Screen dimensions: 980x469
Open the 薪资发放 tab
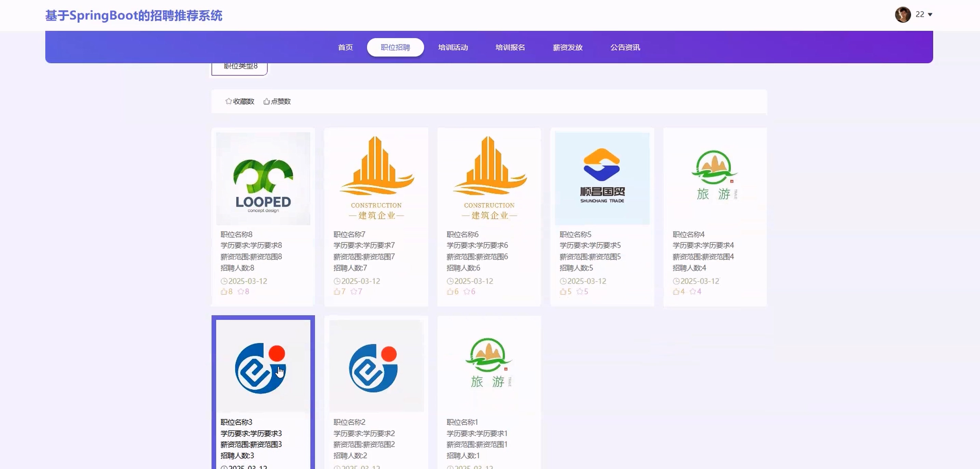click(x=568, y=47)
